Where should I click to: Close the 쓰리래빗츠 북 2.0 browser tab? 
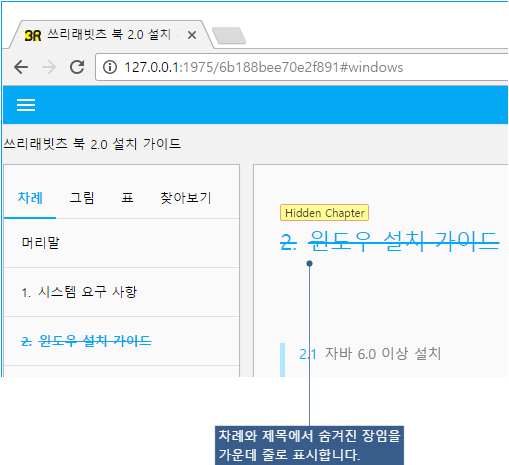192,35
